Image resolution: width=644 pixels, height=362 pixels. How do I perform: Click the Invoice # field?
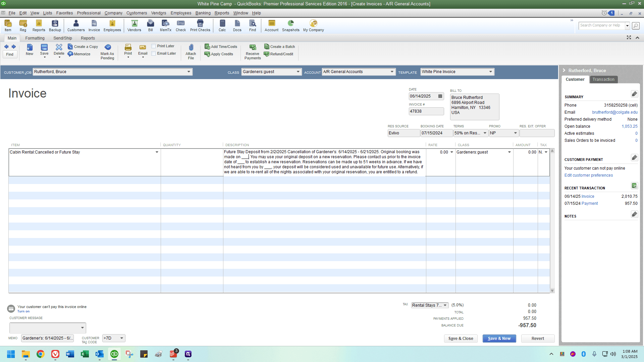coord(426,111)
